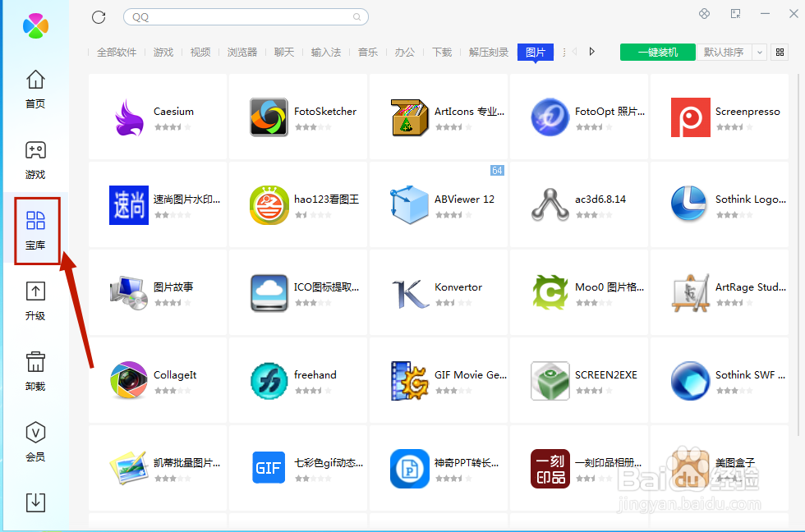Select the 办公 category tab
The height and width of the screenshot is (532, 805).
pos(404,53)
